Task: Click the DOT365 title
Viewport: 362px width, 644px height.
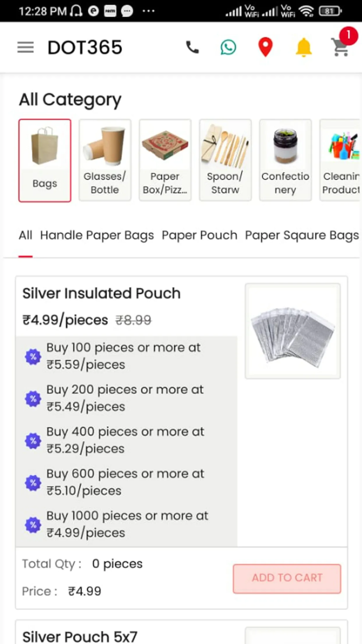Action: pyautogui.click(x=85, y=47)
